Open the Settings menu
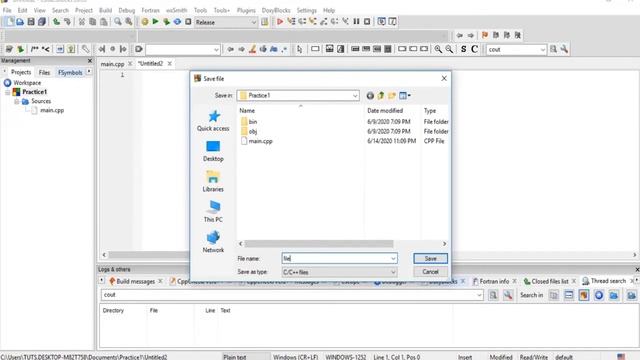The width and height of the screenshot is (640, 360). tap(307, 10)
